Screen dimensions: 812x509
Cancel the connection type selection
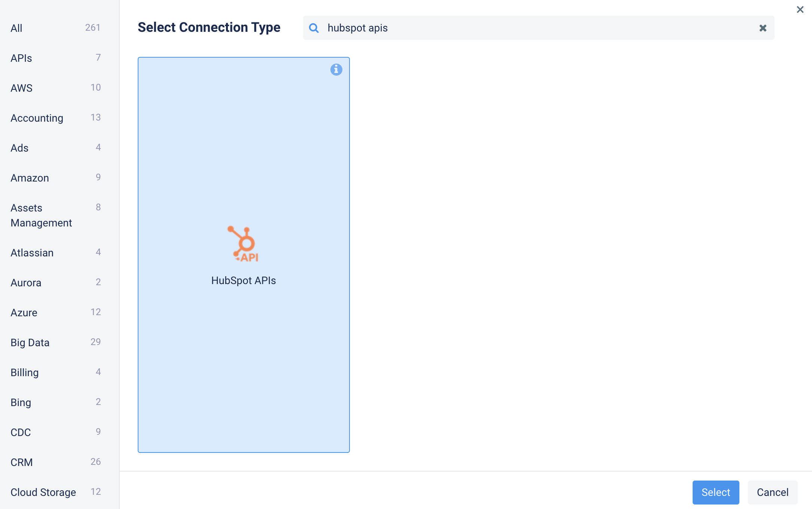(772, 492)
